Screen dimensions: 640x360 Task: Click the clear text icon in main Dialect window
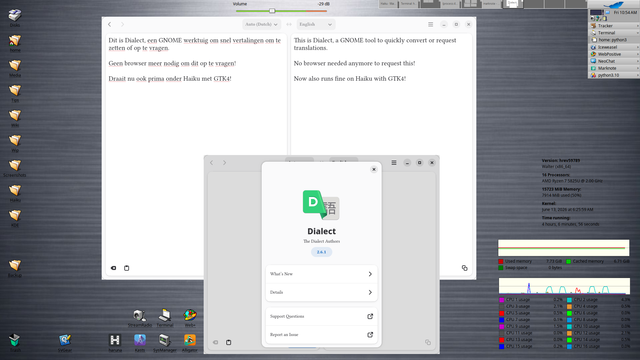113,268
